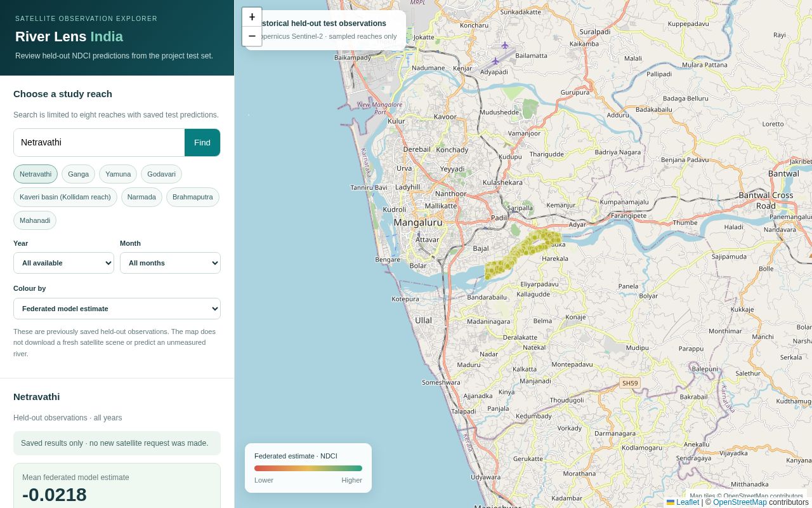Zoom out of the map
This screenshot has width=812, height=508.
pos(252,36)
